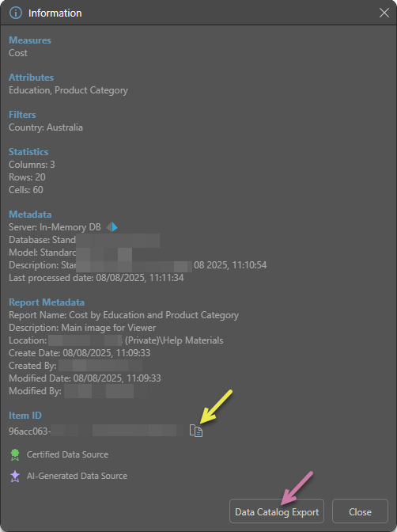Click the green Certified Data Source badge
Viewport: 397px width, 532px height.
click(15, 454)
